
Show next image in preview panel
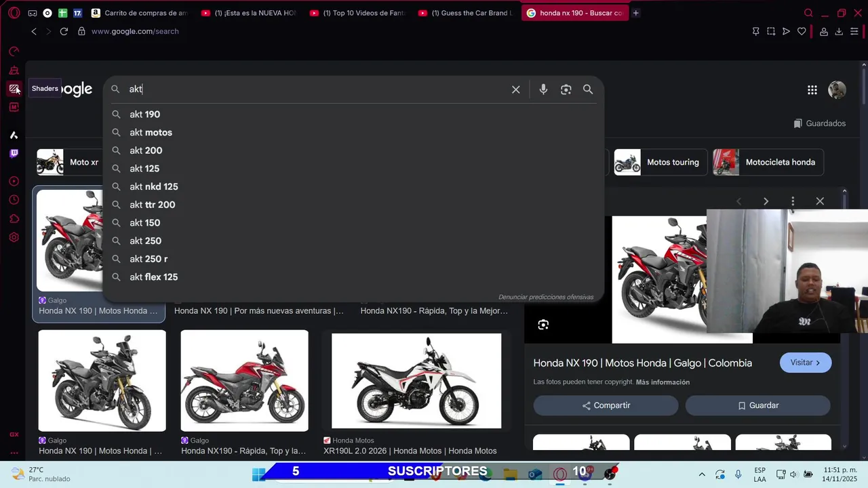pyautogui.click(x=766, y=201)
